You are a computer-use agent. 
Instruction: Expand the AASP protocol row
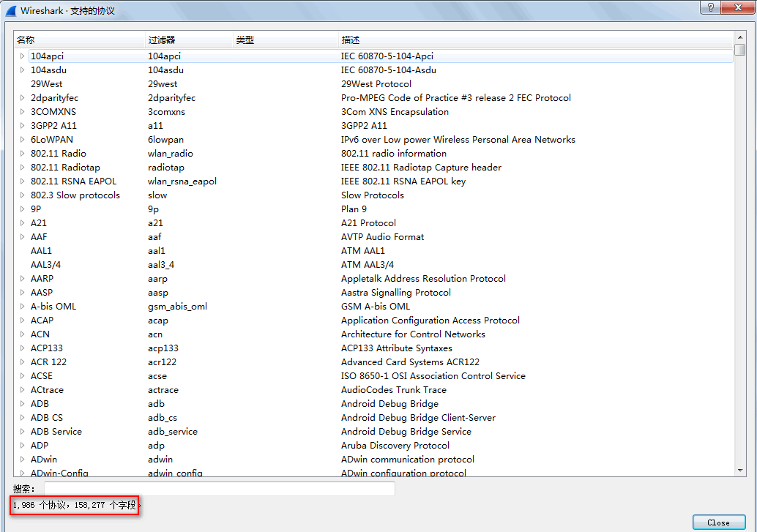[x=22, y=293]
